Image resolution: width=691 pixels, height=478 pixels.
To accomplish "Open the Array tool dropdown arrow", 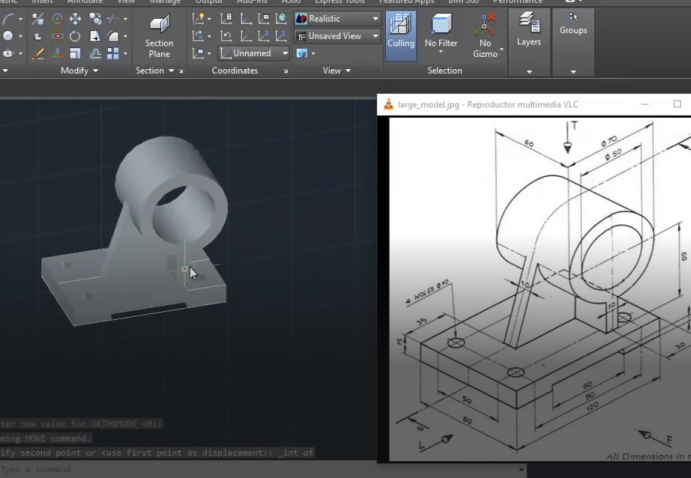I will tap(126, 54).
